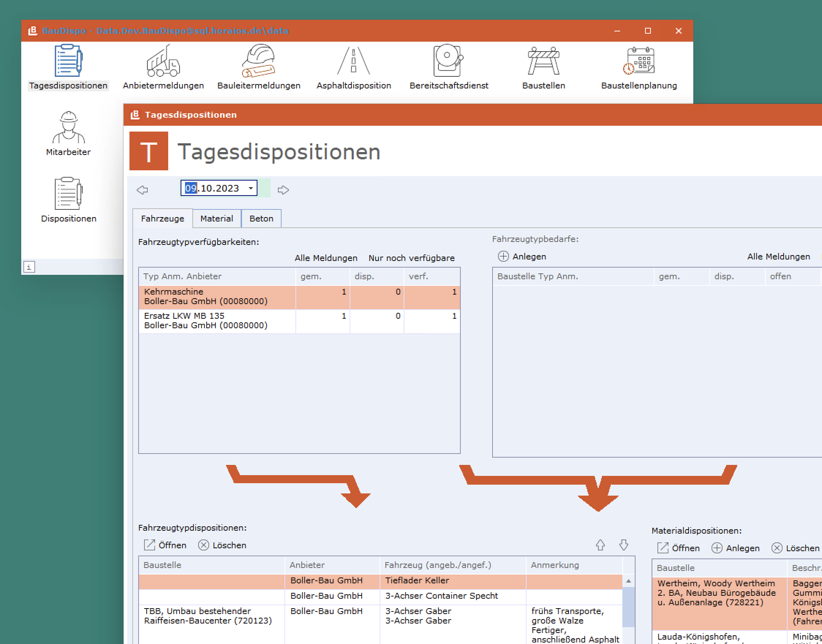Open the Baustellen barrier icon
This screenshot has height=644, width=822.
543,61
